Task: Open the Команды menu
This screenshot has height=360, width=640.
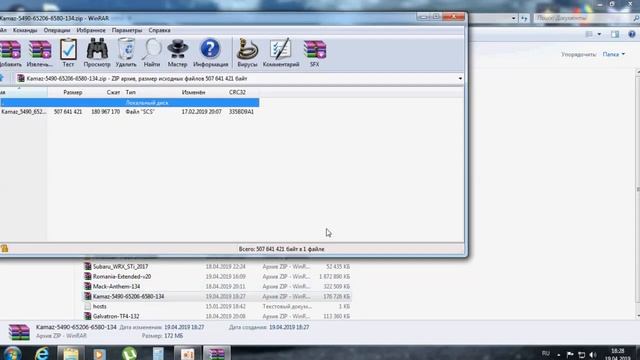Action: (25, 30)
